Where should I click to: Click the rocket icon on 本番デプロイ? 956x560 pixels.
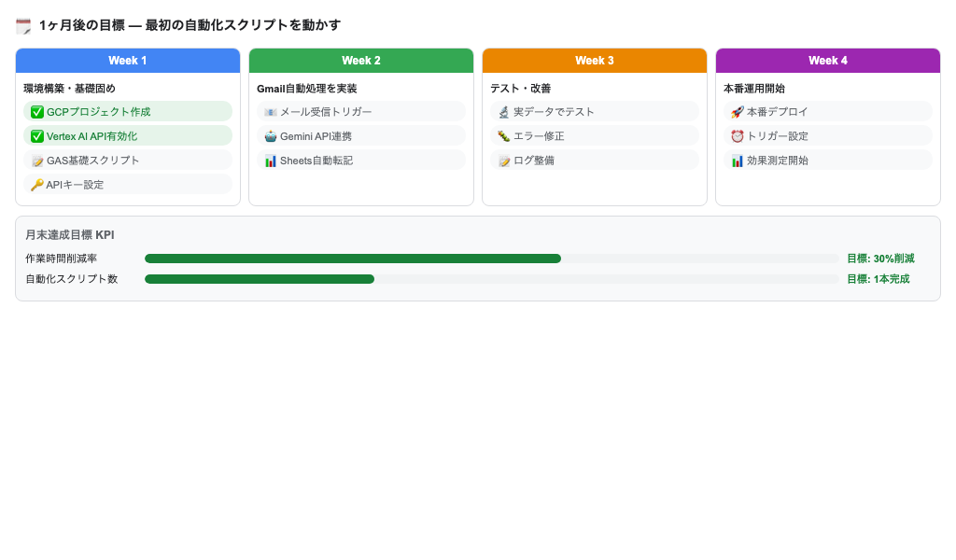738,112
